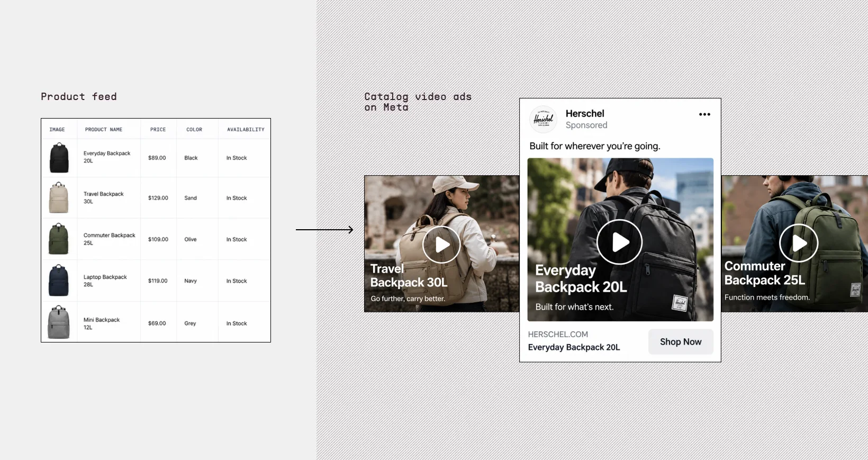Click the $109.00 price cell

point(158,239)
